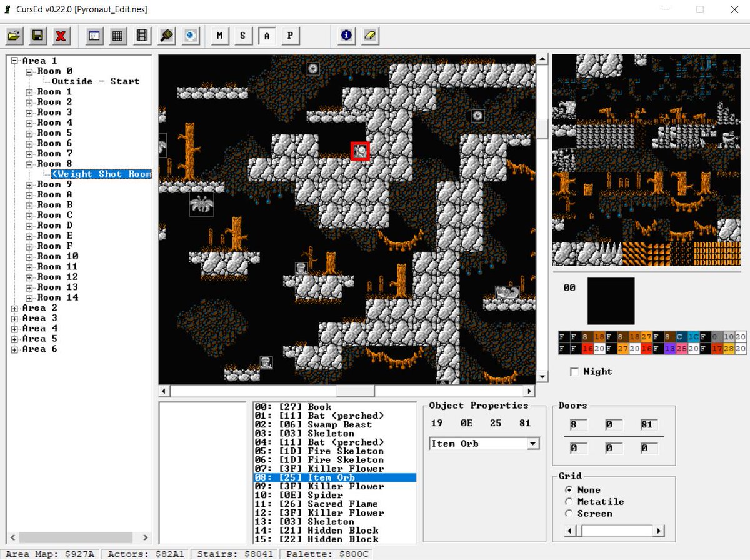Set grid mode to Metatile
Viewport: 750px width, 560px height.
569,501
